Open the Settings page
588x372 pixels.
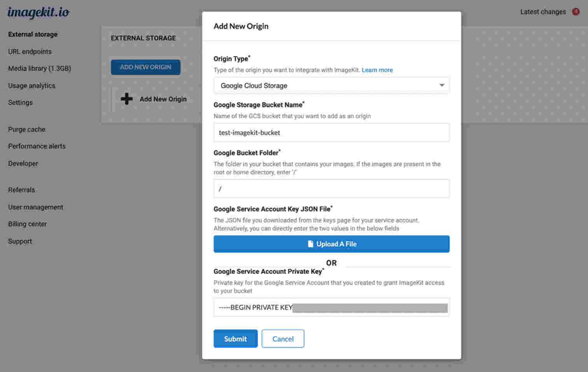tap(20, 102)
